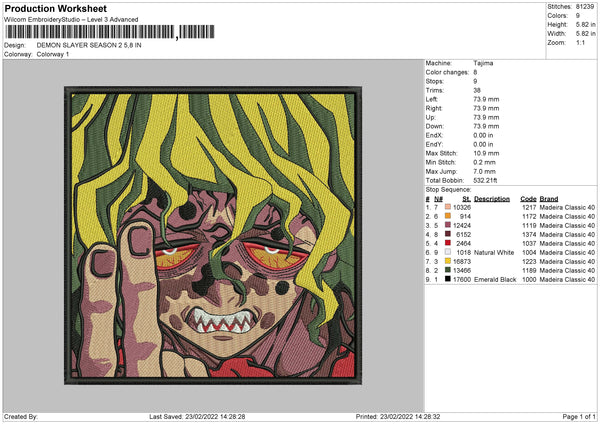Select the dark maroon swatch for code 1374

(448, 234)
